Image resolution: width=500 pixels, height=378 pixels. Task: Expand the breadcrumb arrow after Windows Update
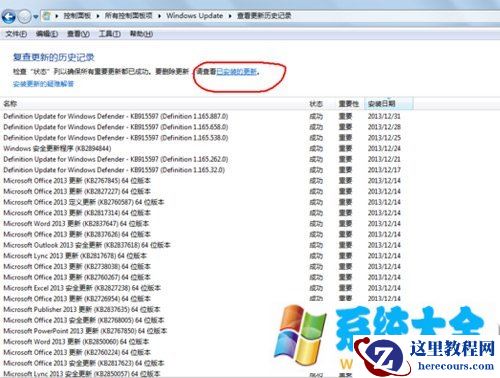pos(230,16)
